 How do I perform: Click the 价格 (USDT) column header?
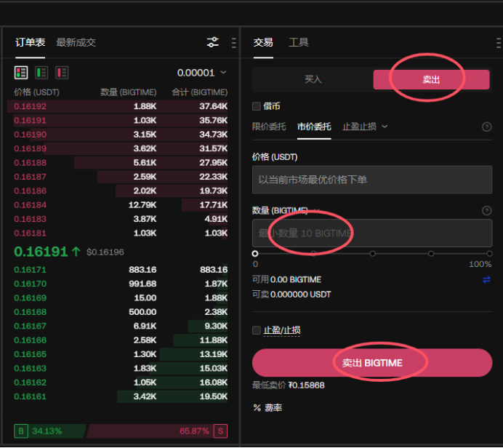coord(36,92)
